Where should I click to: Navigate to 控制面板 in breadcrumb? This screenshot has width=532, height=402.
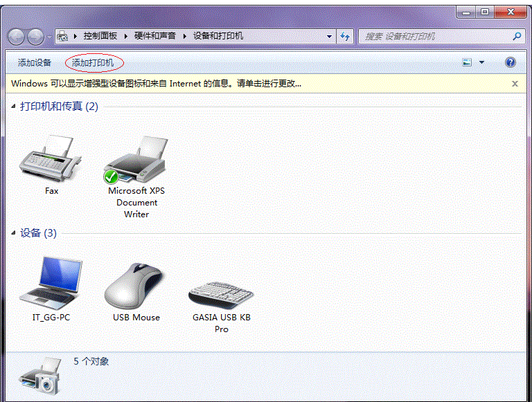click(x=100, y=36)
